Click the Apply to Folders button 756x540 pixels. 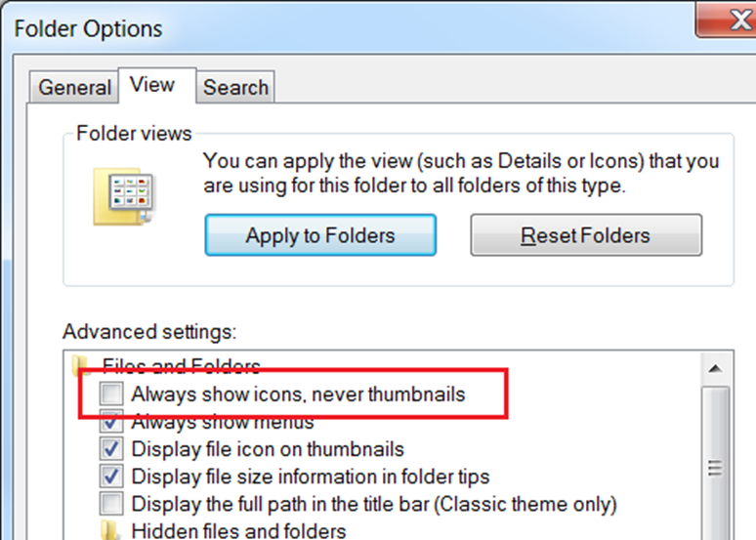coord(320,235)
